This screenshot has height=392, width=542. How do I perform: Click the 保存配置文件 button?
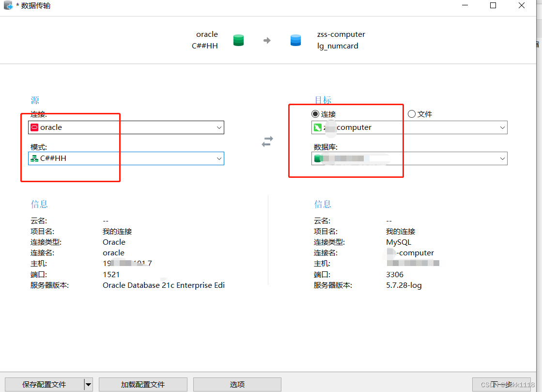44,384
